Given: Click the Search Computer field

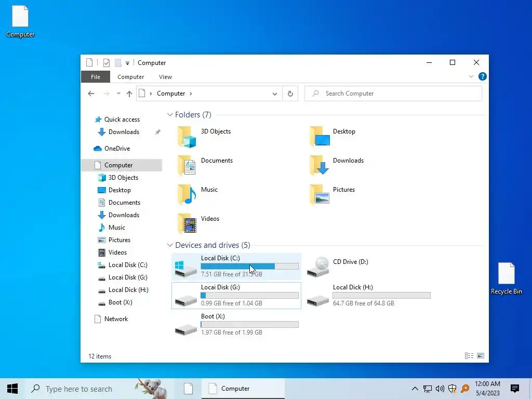Looking at the screenshot, I should [393, 94].
